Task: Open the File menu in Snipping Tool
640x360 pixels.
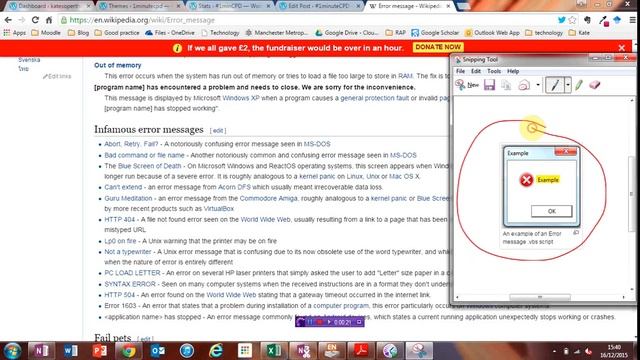Action: (460, 71)
